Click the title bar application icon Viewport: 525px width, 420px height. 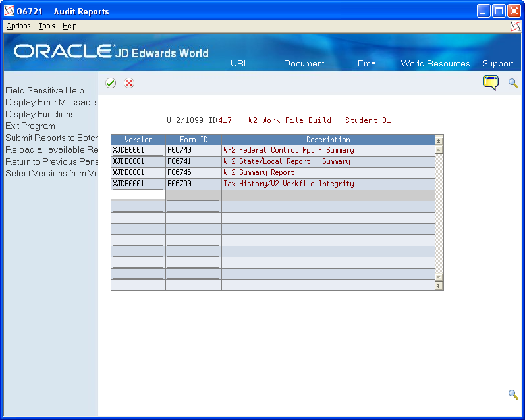pyautogui.click(x=9, y=11)
